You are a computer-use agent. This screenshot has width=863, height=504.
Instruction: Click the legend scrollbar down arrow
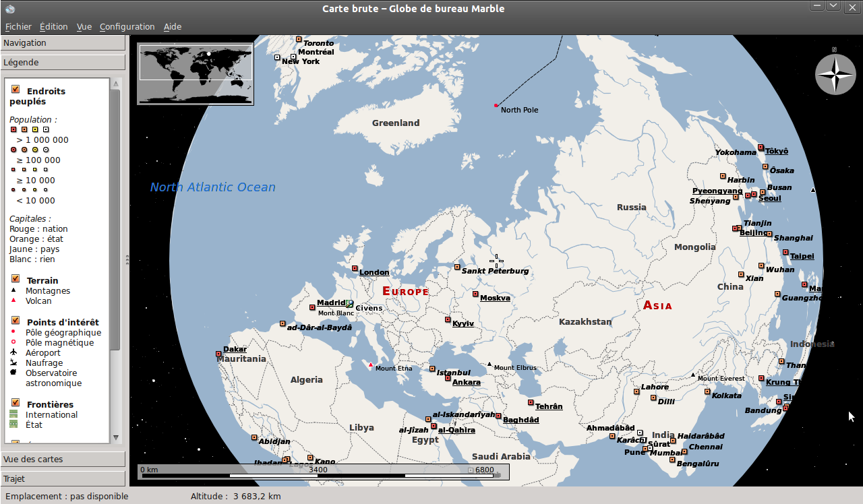[x=115, y=437]
